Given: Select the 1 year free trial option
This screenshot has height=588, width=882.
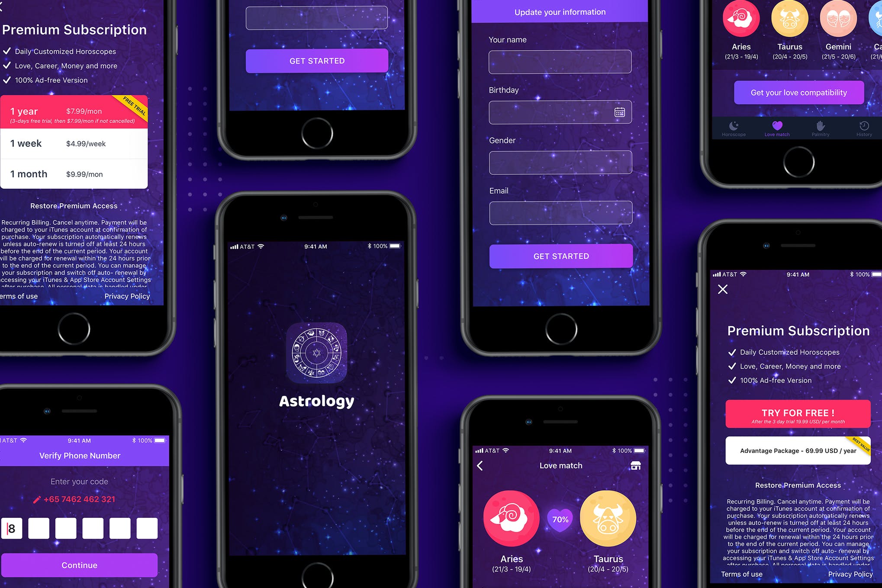Looking at the screenshot, I should [74, 112].
